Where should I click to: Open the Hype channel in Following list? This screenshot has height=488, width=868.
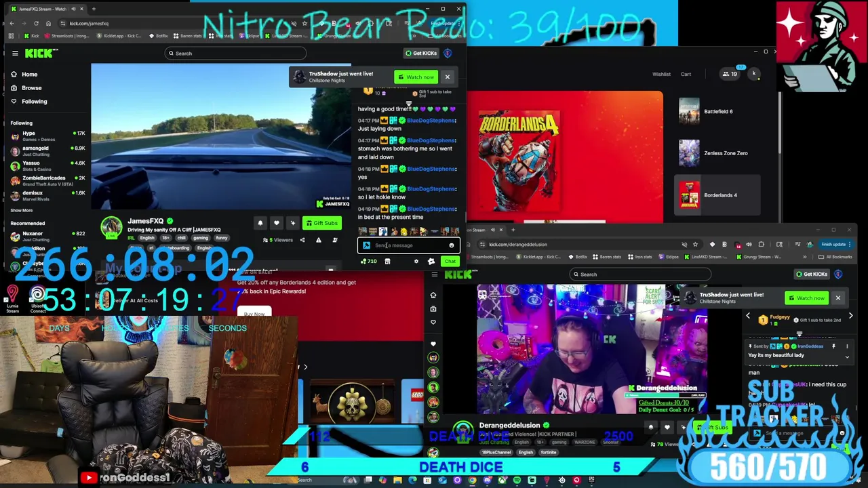[x=47, y=136]
